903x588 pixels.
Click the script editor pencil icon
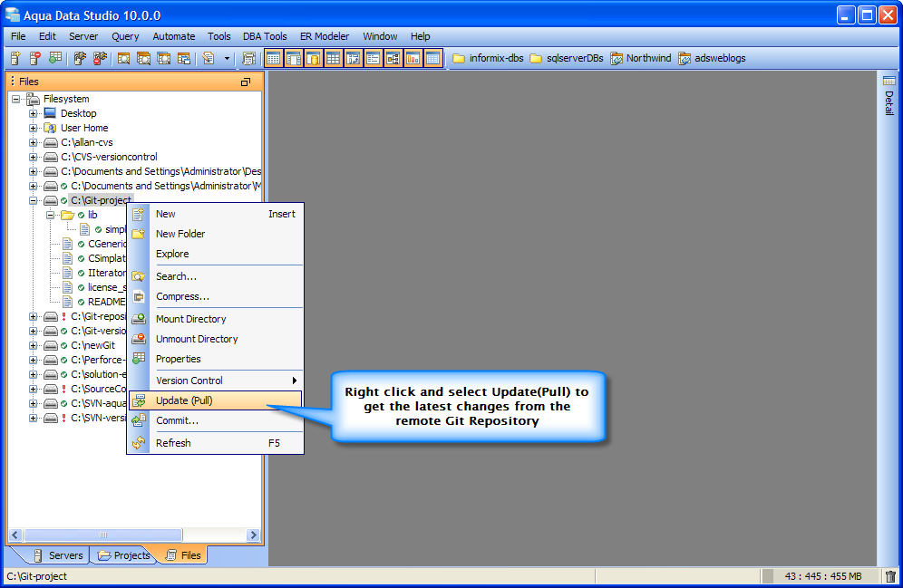209,58
